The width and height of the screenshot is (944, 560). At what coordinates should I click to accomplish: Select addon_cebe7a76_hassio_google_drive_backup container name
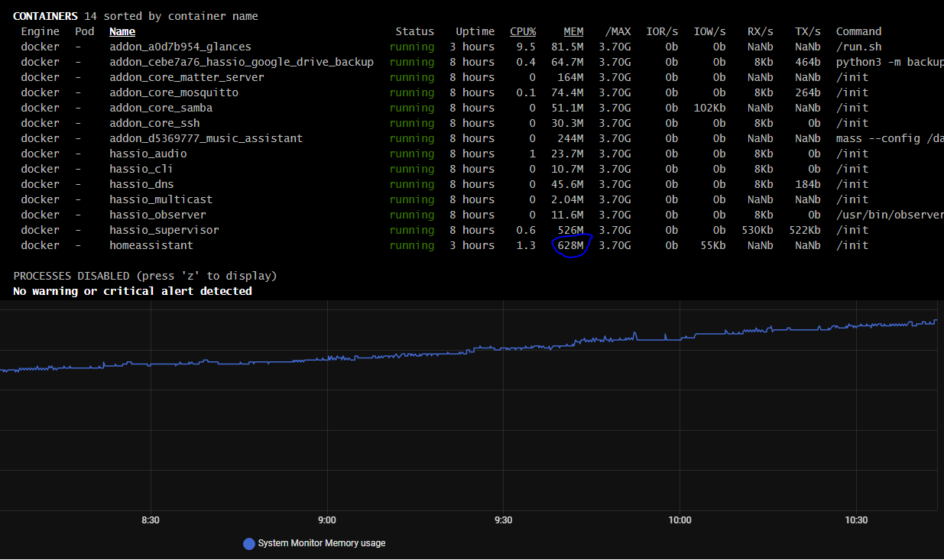pyautogui.click(x=242, y=62)
